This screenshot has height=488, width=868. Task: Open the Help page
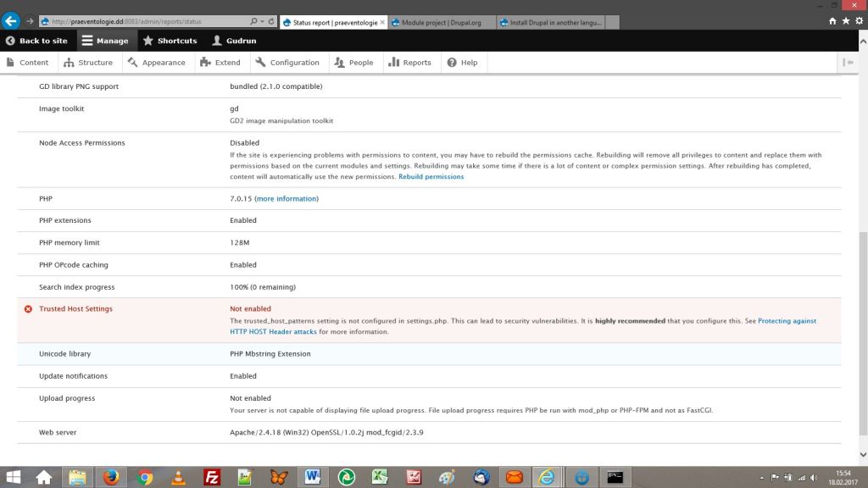point(463,63)
